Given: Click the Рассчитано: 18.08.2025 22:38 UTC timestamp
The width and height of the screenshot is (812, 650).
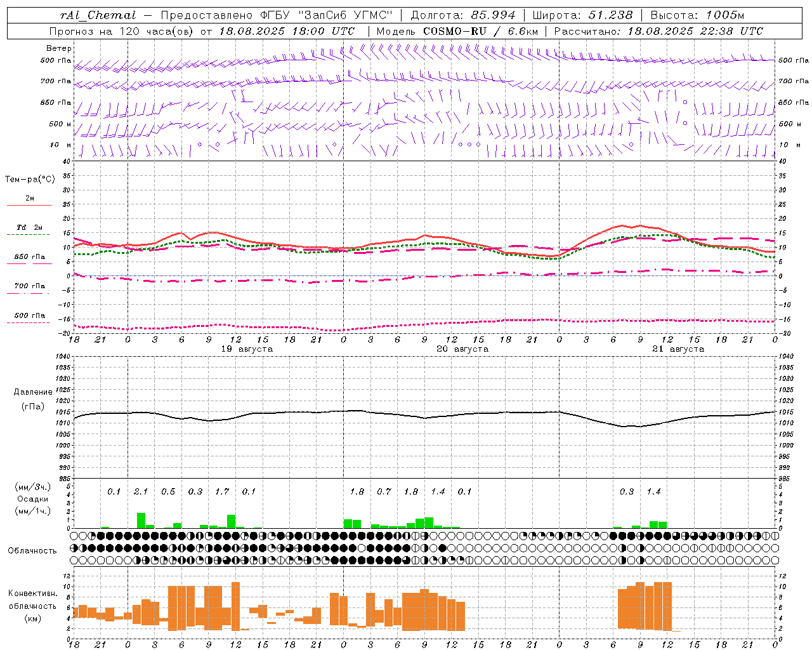Looking at the screenshot, I should coord(658,31).
